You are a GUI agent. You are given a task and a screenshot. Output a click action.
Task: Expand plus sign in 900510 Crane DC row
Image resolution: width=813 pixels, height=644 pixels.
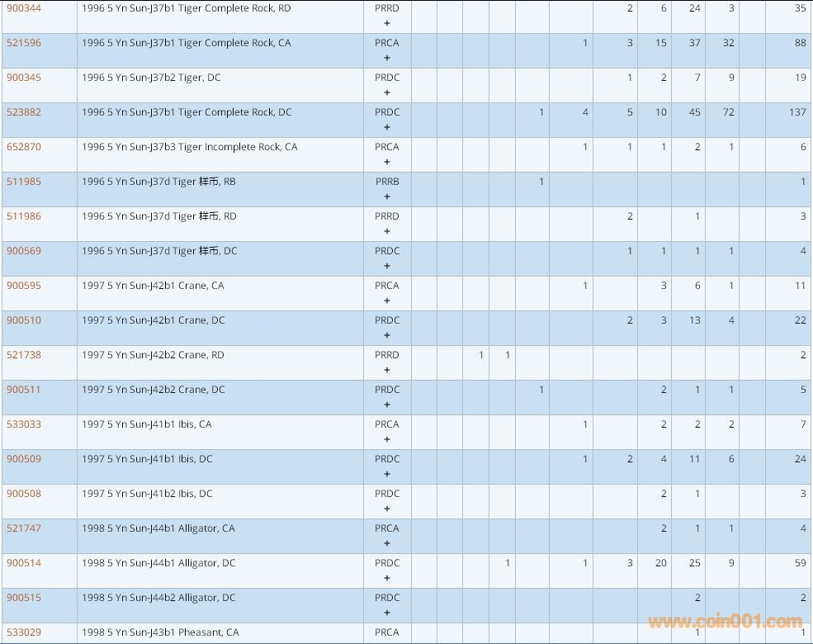387,335
